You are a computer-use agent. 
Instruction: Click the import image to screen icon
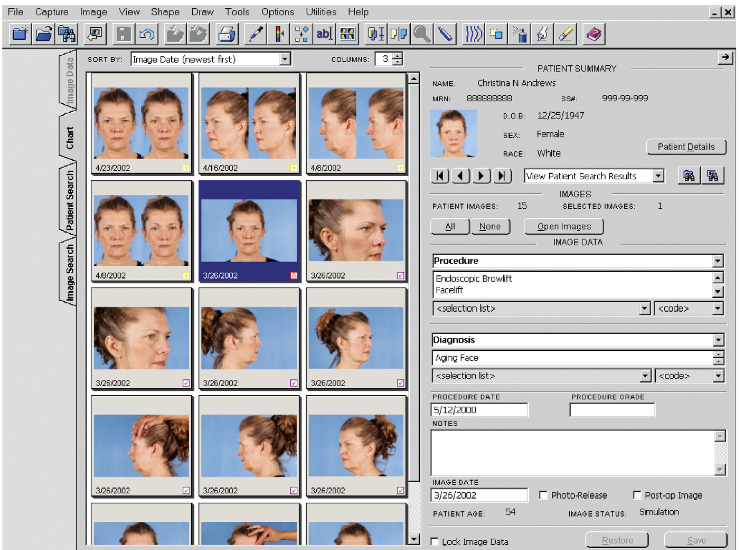click(95, 34)
